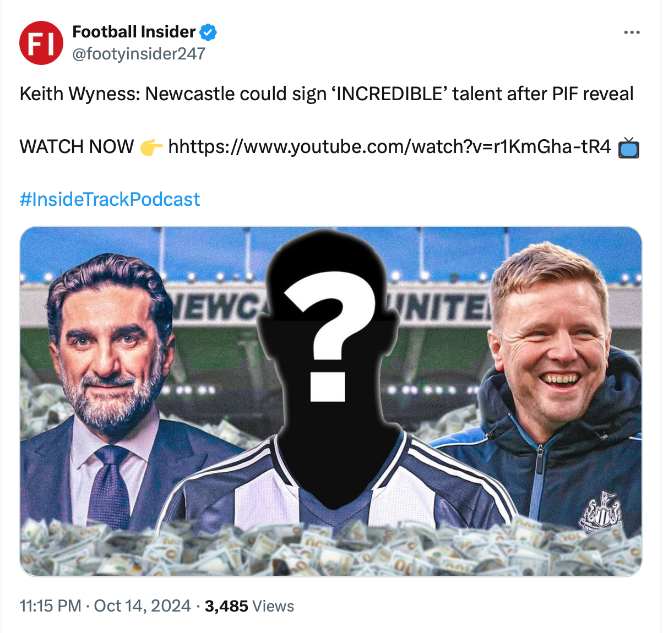
Task: Open the three-dot more options menu
Action: point(632,32)
